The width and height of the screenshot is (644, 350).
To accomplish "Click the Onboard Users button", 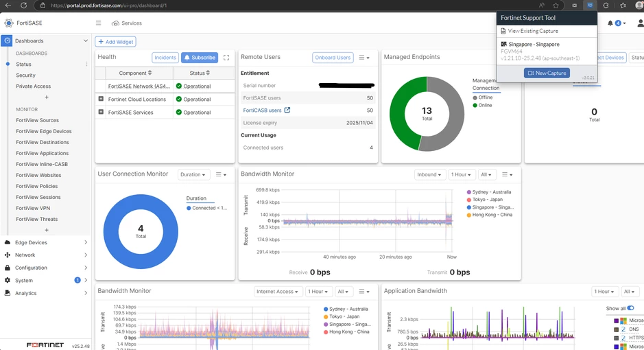I will click(x=333, y=58).
